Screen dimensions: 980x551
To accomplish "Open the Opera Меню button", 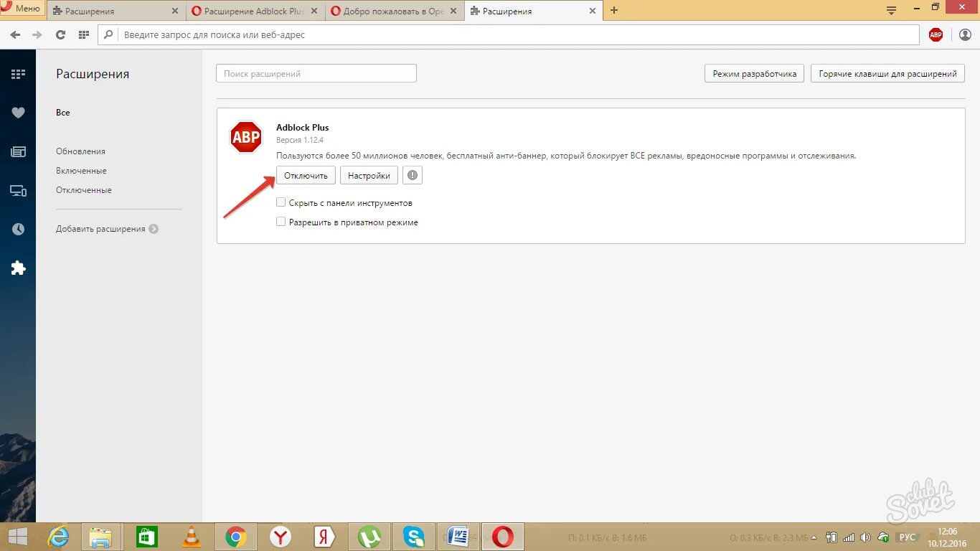I will [x=22, y=9].
